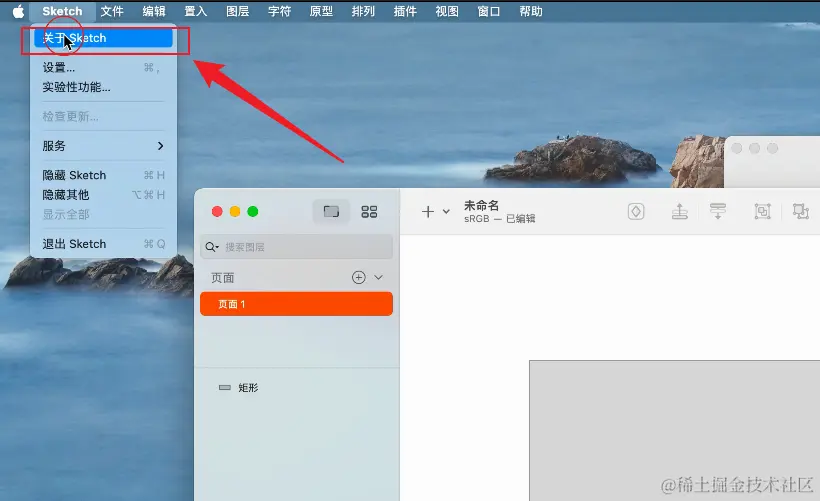Click the group layers toolbar icon
820x501 pixels.
pyautogui.click(x=762, y=211)
